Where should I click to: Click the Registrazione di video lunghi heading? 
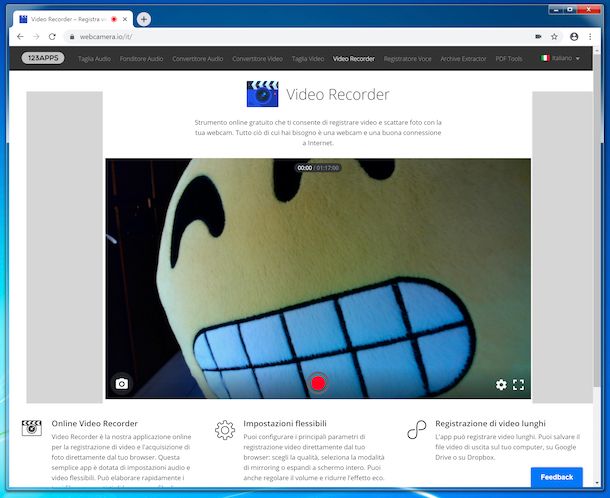coord(490,423)
